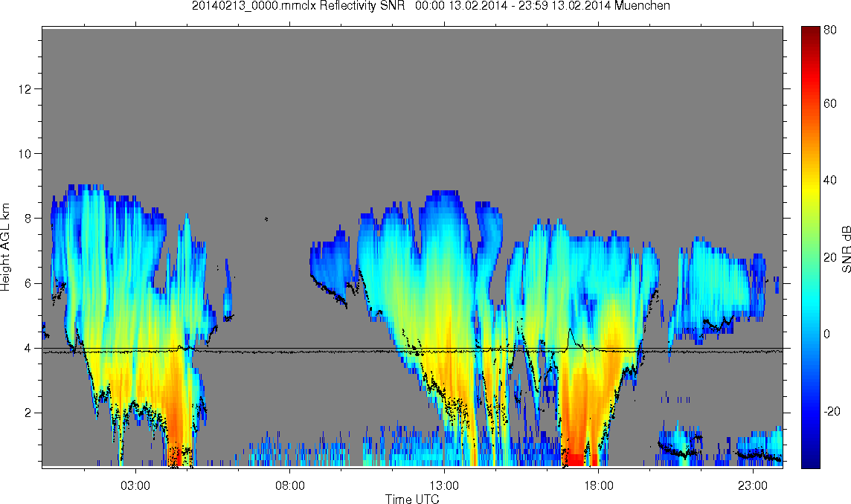The width and height of the screenshot is (851, 504).
Task: Click the 23:00 time tick label
Action: coord(753,485)
